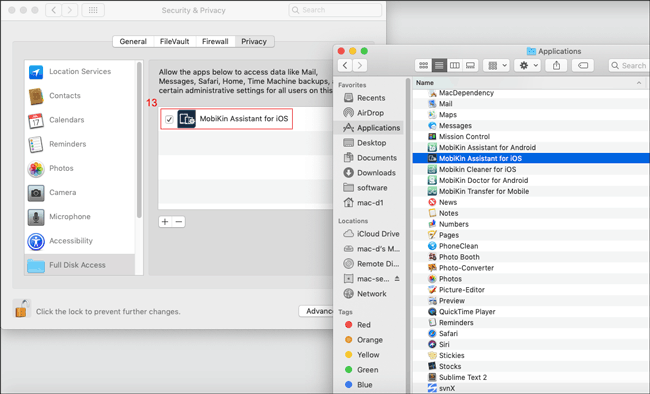Image resolution: width=650 pixels, height=394 pixels.
Task: Select MobiKin Transfer for Mobile app
Action: tap(531, 191)
